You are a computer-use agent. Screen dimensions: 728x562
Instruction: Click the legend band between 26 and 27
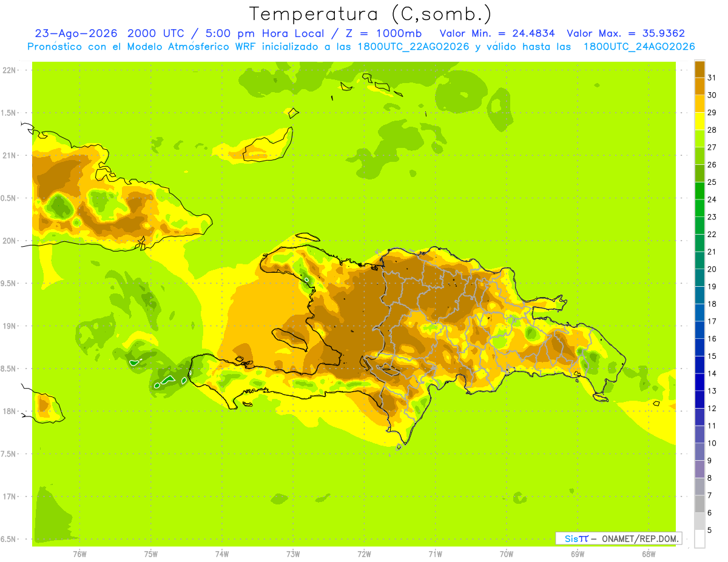(699, 156)
